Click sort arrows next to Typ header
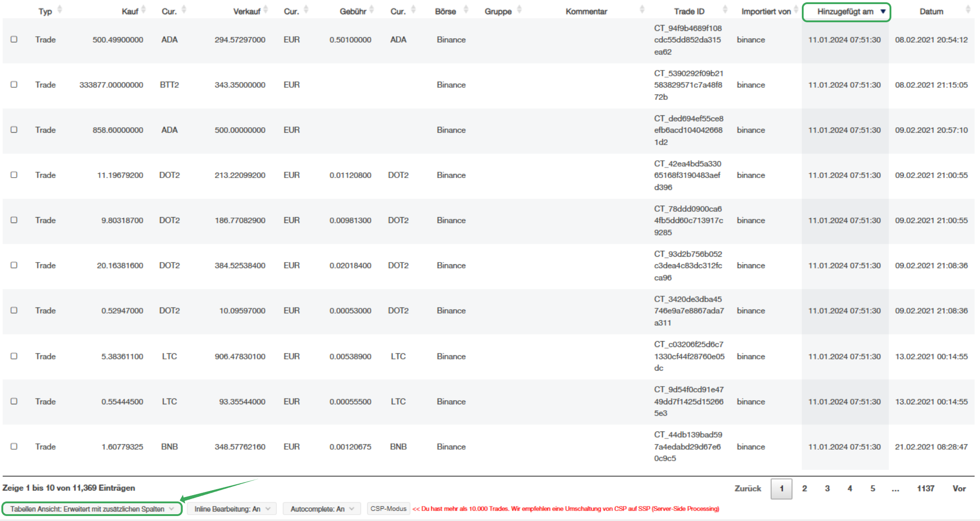 click(60, 10)
